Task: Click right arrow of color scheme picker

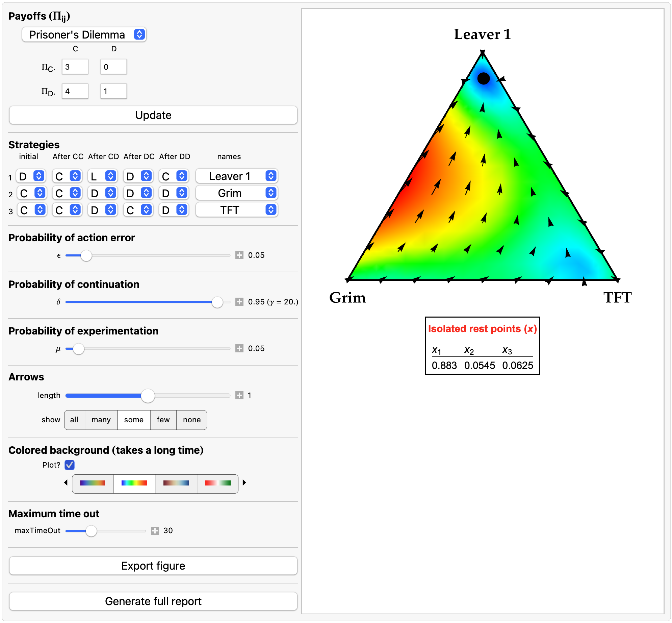Action: tap(244, 483)
